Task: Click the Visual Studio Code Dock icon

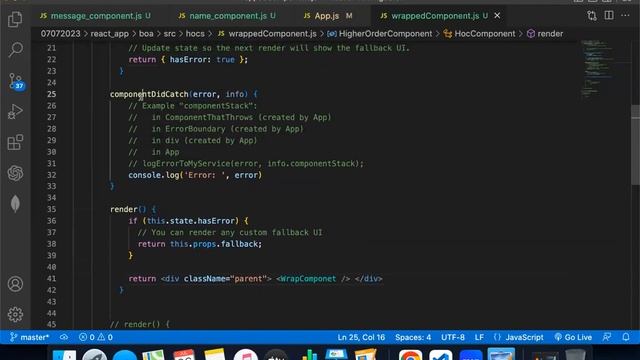Action: tap(440, 355)
